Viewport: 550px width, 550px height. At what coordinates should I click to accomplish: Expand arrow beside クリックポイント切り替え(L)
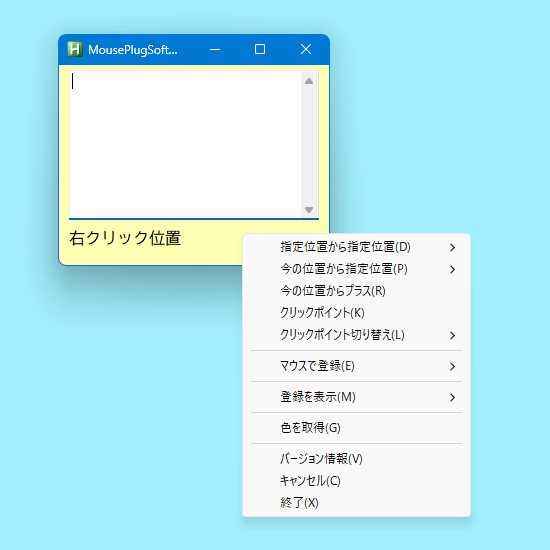(452, 335)
